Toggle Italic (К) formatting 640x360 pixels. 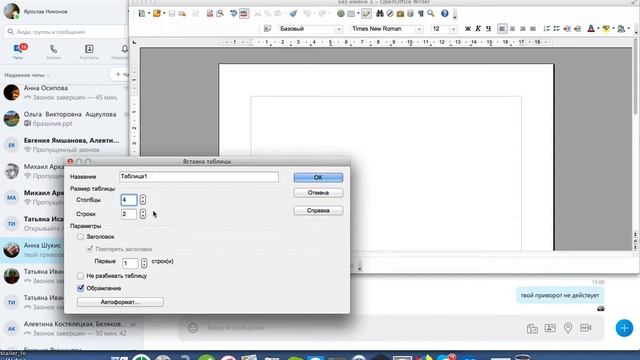[x=478, y=29]
